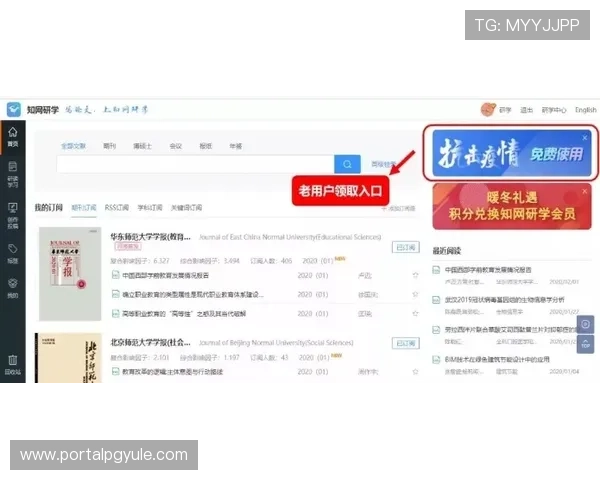Click document icon beside recent 武汉2019冠状病毒 item
The width and height of the screenshot is (600, 480).
[x=436, y=300]
